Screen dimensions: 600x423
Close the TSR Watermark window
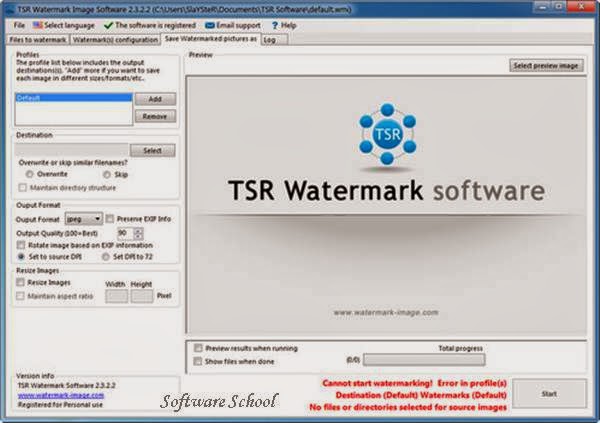(581, 7)
